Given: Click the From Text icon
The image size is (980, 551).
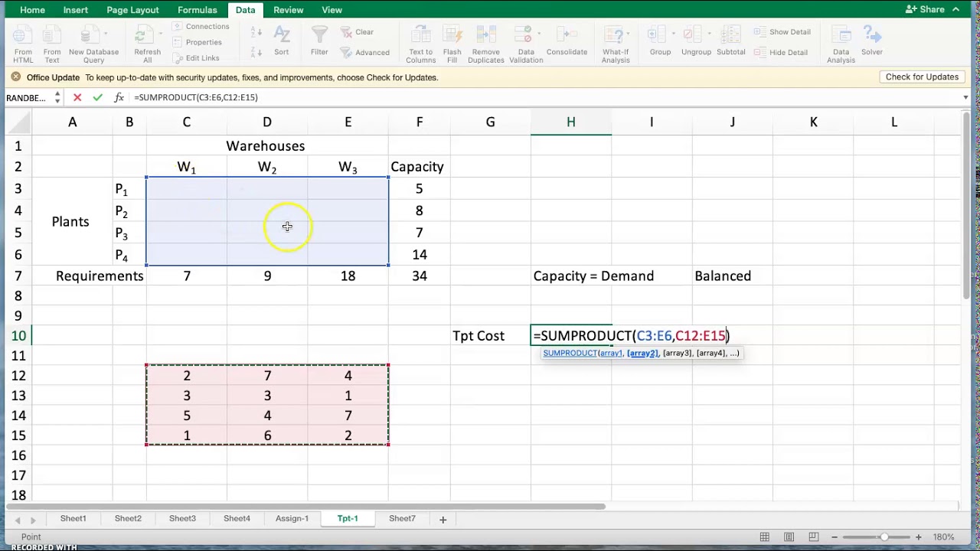Looking at the screenshot, I should pos(52,36).
